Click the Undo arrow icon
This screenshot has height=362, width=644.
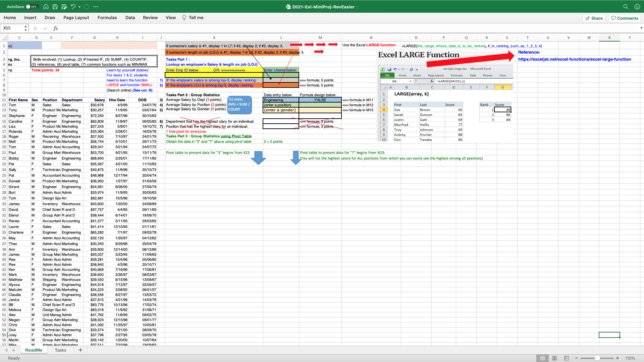[73, 7]
